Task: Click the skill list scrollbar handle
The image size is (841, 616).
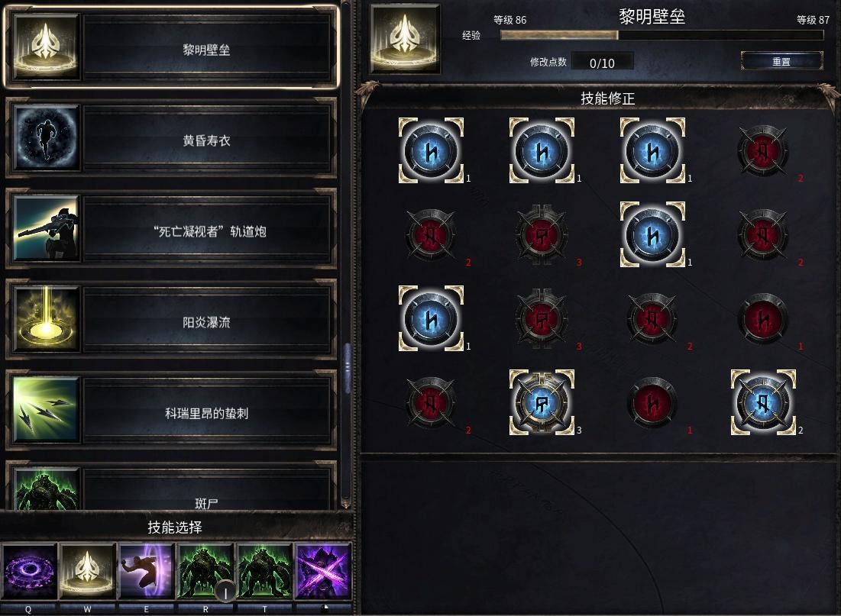Action: click(x=347, y=368)
